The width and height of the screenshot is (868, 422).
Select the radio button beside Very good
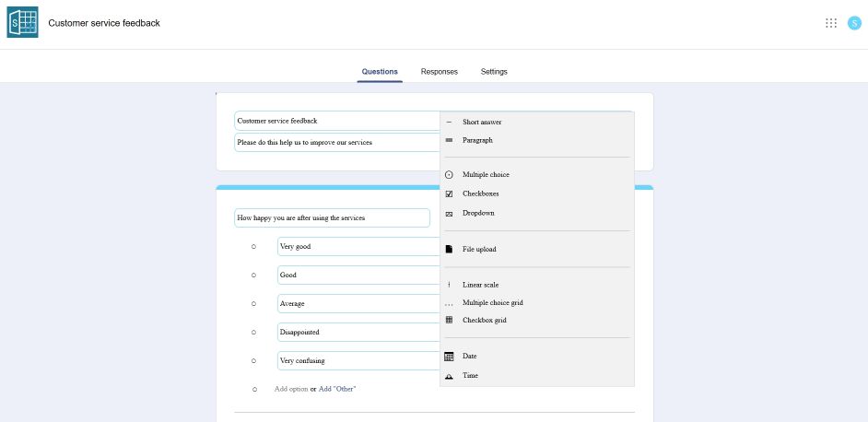pyautogui.click(x=253, y=246)
